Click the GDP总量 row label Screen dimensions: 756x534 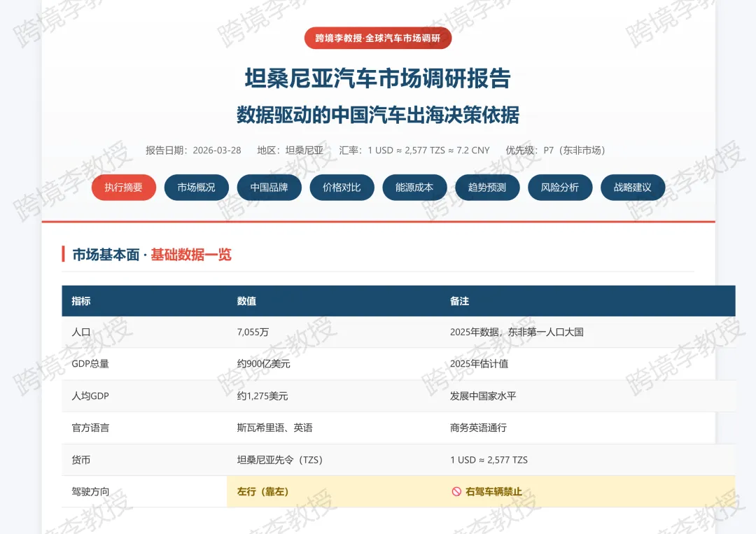[x=90, y=364]
